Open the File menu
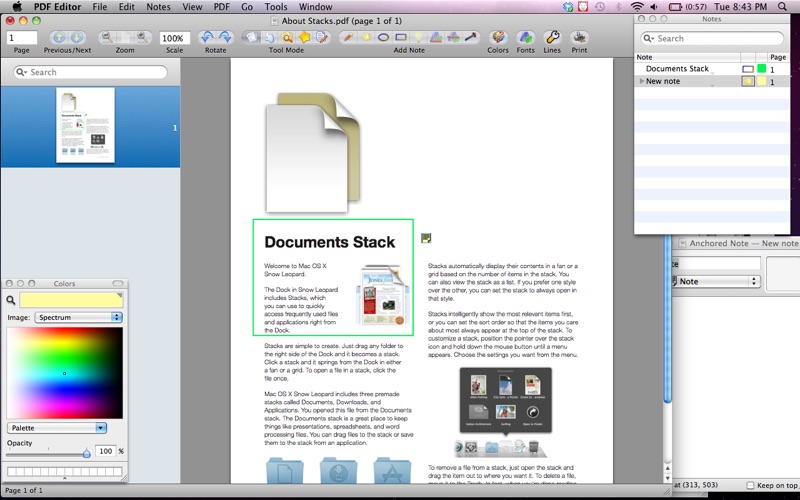The height and width of the screenshot is (500, 800). 99,7
